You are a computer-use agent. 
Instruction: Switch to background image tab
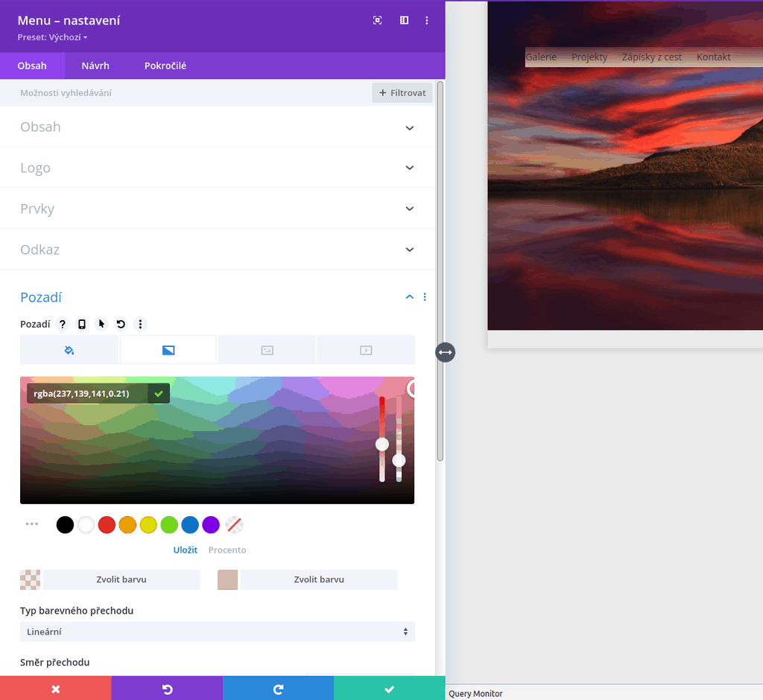click(x=267, y=350)
